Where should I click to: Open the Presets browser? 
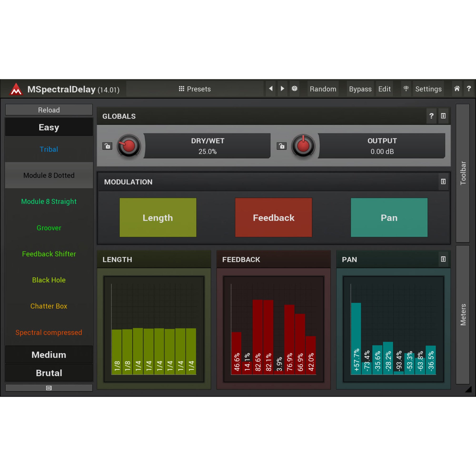(195, 89)
